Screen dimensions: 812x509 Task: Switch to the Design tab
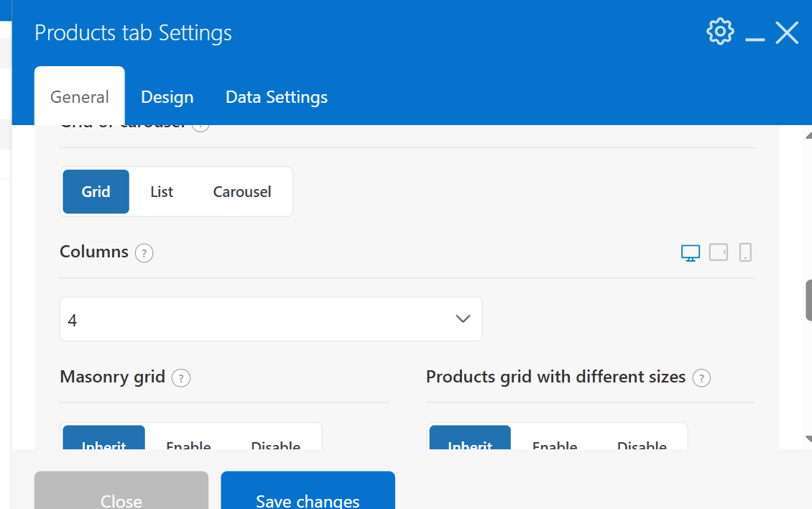point(167,97)
